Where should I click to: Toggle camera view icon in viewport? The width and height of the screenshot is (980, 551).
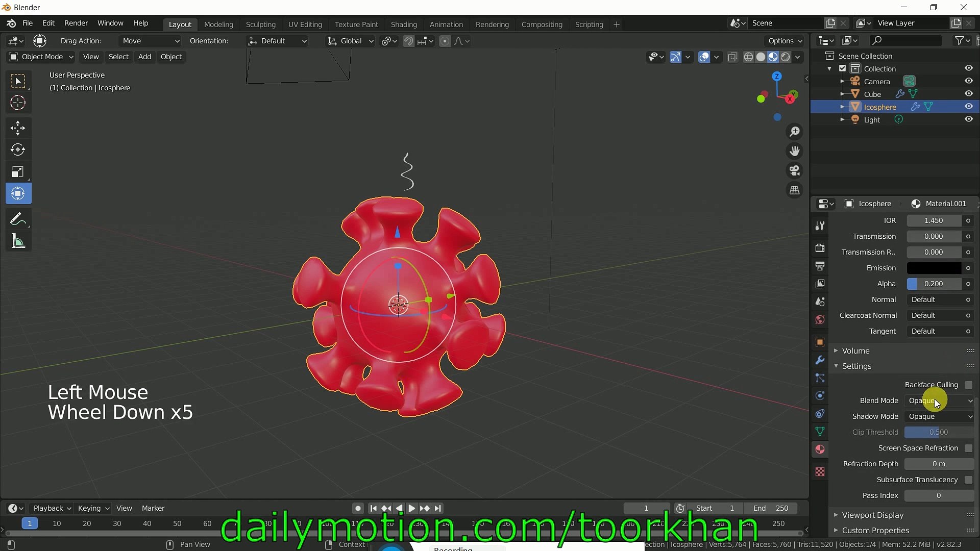tap(795, 170)
